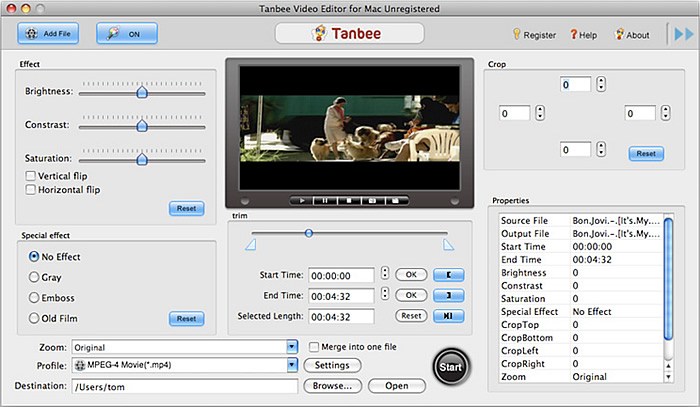700x407 pixels.
Task: Open Help from the toolbar
Action: click(x=583, y=35)
